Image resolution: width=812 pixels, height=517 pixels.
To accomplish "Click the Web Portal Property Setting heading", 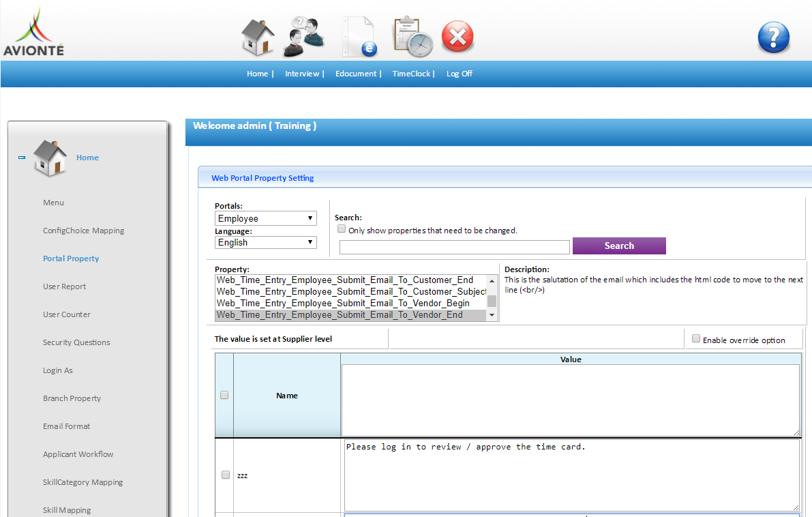I will (262, 178).
